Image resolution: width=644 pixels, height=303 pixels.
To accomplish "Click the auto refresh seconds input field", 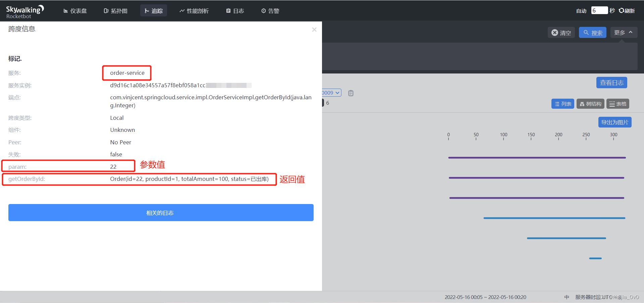I will coord(599,10).
